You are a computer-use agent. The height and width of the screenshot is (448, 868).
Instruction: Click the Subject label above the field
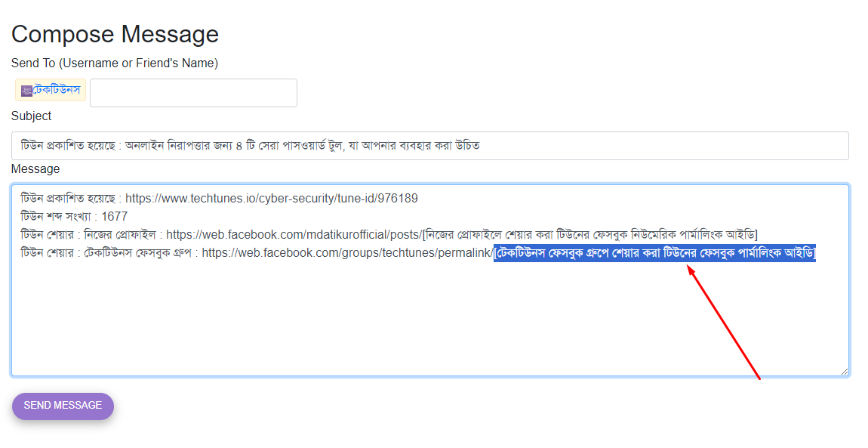click(32, 116)
